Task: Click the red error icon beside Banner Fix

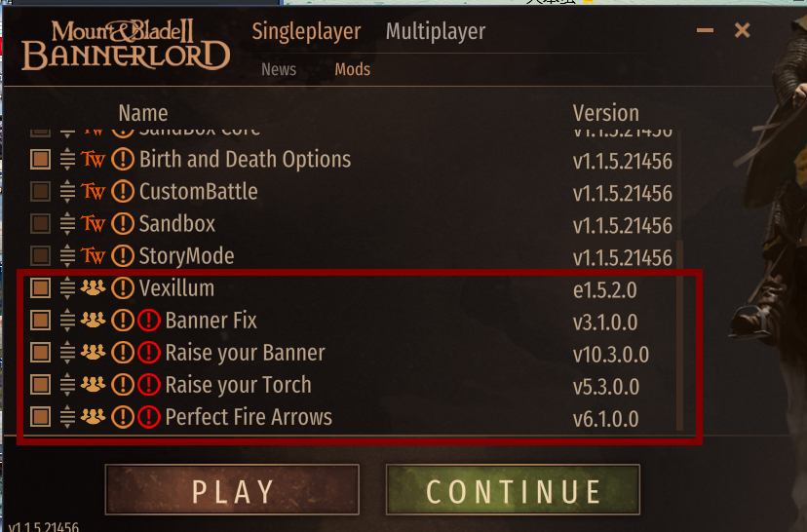Action: [149, 321]
